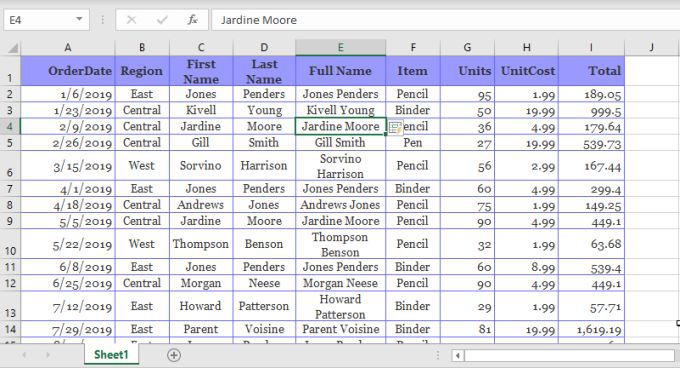Select column D header
The height and width of the screenshot is (368, 680).
[x=264, y=47]
